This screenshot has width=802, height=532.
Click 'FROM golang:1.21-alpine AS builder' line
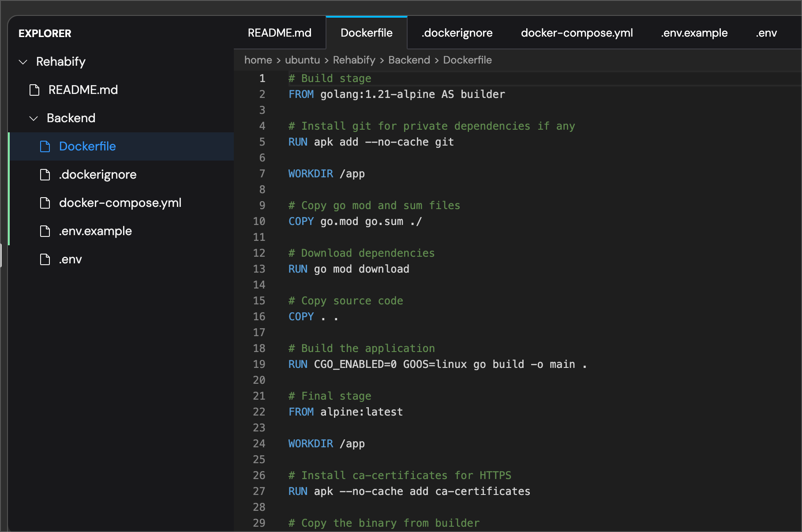click(x=397, y=94)
